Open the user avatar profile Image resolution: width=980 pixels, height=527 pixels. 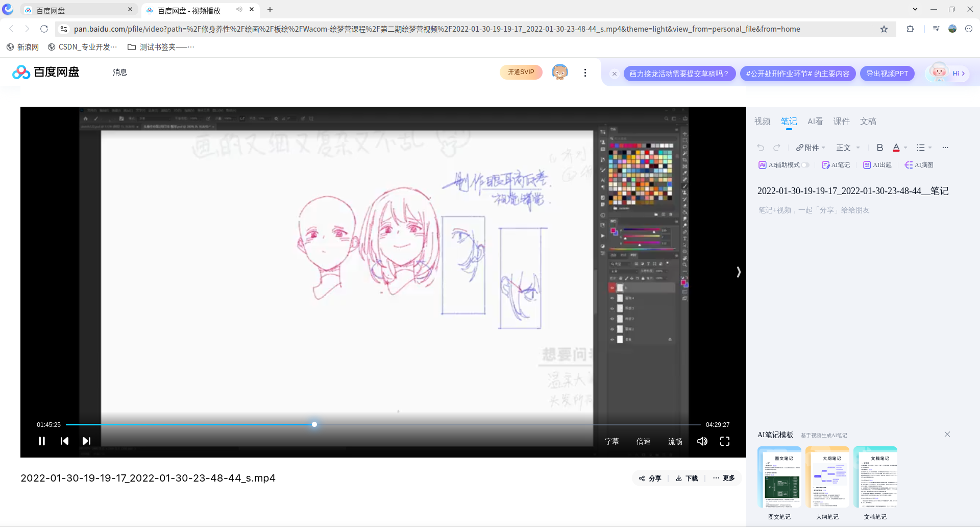[560, 73]
